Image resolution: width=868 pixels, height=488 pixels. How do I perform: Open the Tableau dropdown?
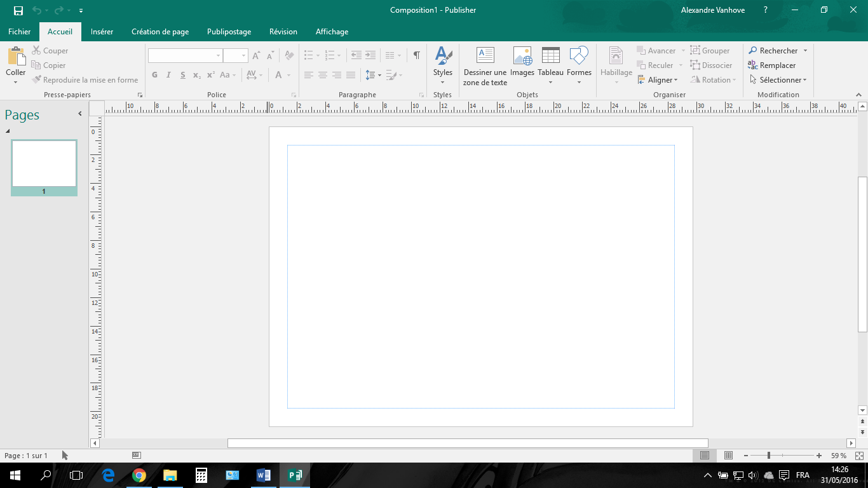[x=550, y=65]
